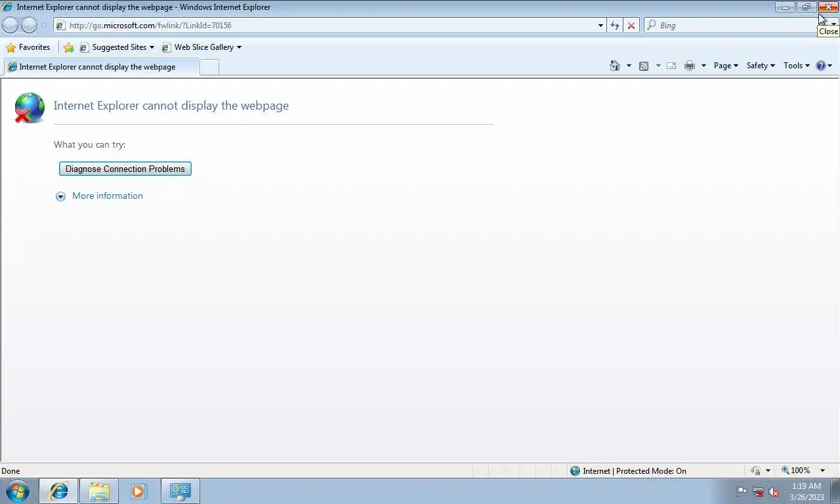This screenshot has width=840, height=504.
Task: Expand the Home button dropdown arrow
Action: pos(629,66)
